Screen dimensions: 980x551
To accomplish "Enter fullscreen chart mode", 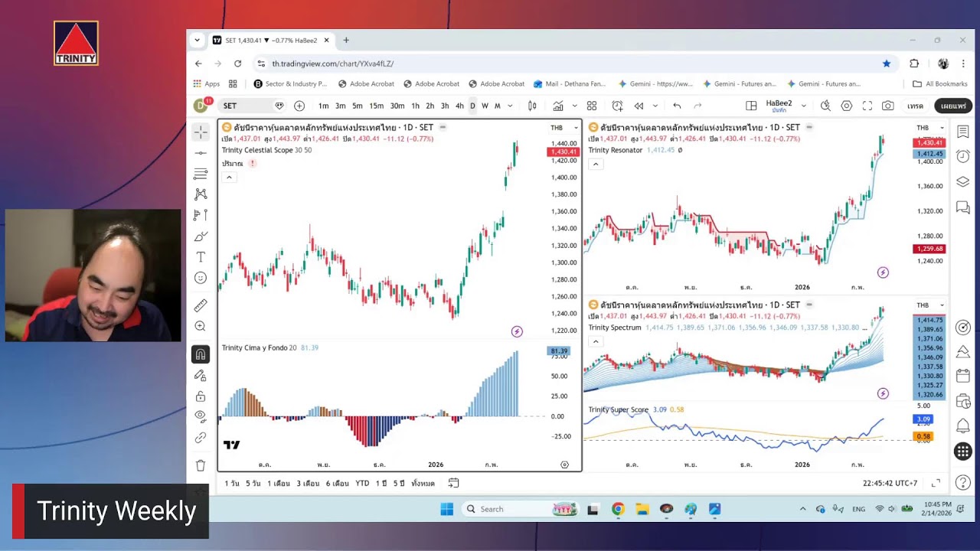I will click(867, 106).
